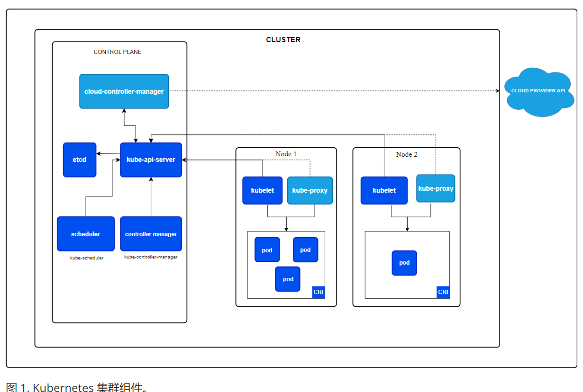Click the CRI badge in Node 1
The width and height of the screenshot is (583, 392).
(319, 292)
